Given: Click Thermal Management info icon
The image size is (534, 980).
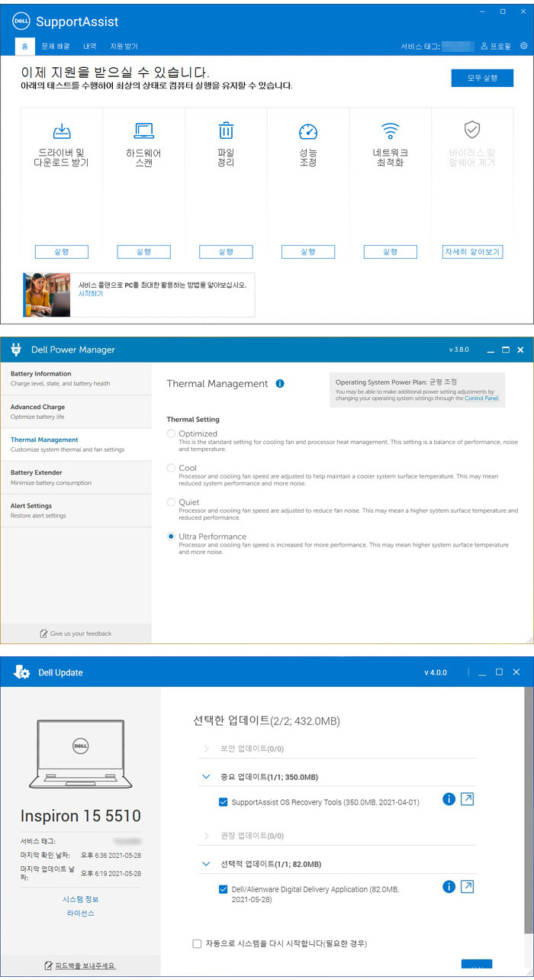Looking at the screenshot, I should click(280, 383).
